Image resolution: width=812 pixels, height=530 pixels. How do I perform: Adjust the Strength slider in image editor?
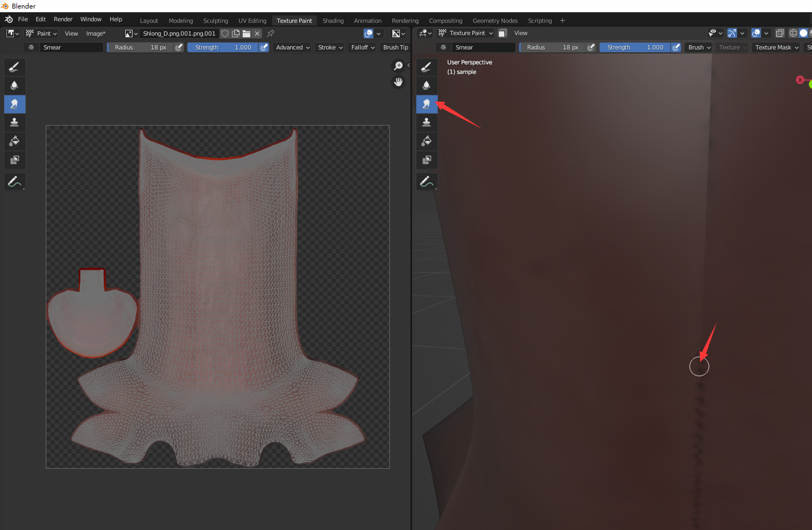coord(223,47)
